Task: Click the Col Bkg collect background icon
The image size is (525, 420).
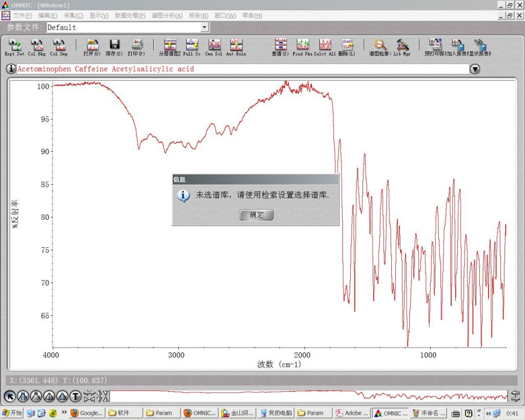Action: pyautogui.click(x=37, y=47)
